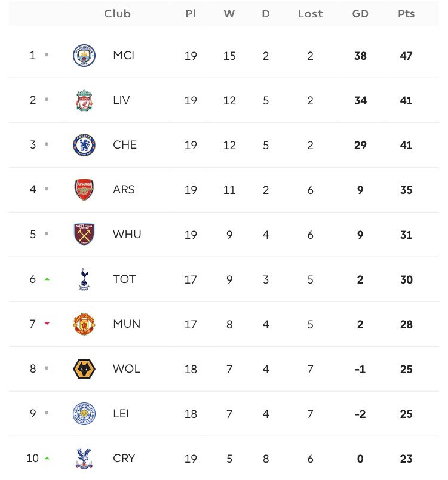448x480 pixels.
Task: Select the Lost column header
Action: [x=310, y=14]
